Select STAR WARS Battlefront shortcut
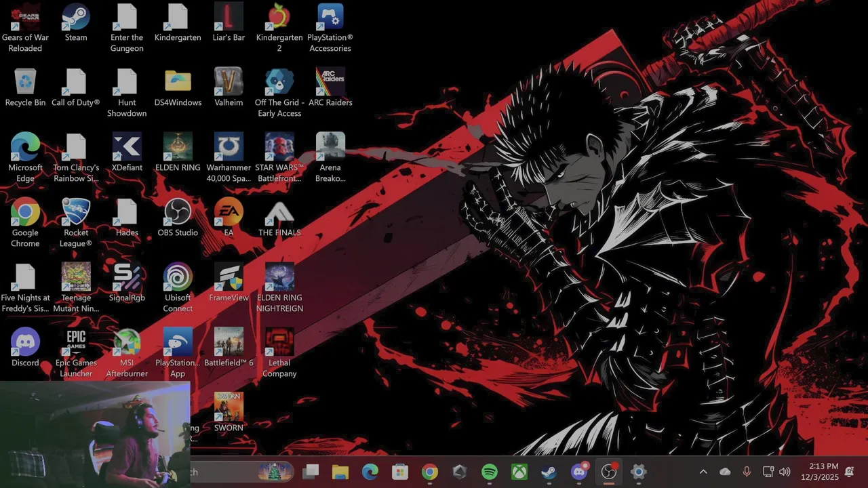Image resolution: width=868 pixels, height=488 pixels. tap(279, 159)
